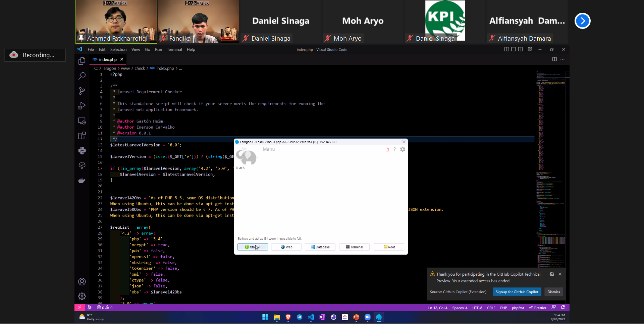This screenshot has height=324, width=644.
Task: Expand the Laragon Menu
Action: click(269, 149)
